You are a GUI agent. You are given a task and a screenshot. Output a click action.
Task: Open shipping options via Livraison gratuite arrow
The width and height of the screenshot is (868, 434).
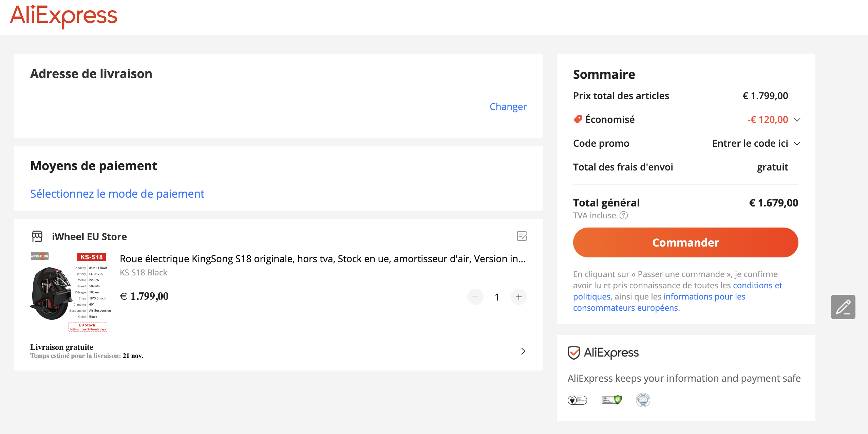tap(523, 351)
